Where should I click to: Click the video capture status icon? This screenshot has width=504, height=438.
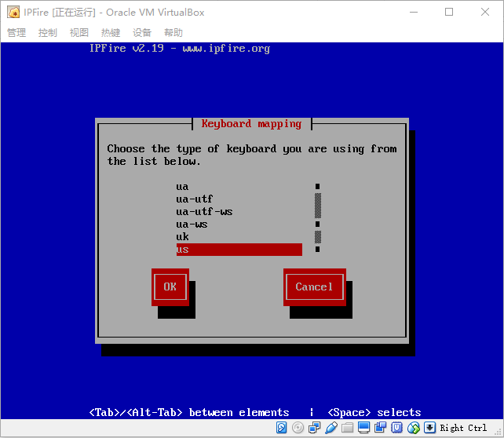tap(380, 428)
